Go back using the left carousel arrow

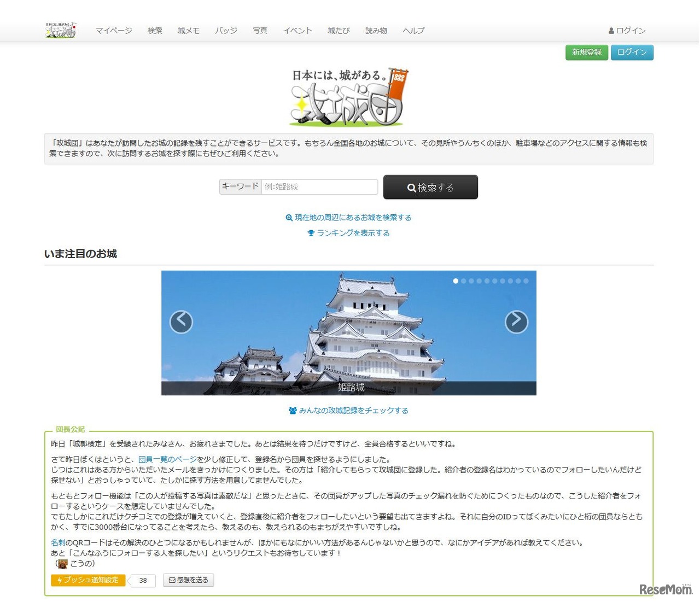pyautogui.click(x=182, y=322)
